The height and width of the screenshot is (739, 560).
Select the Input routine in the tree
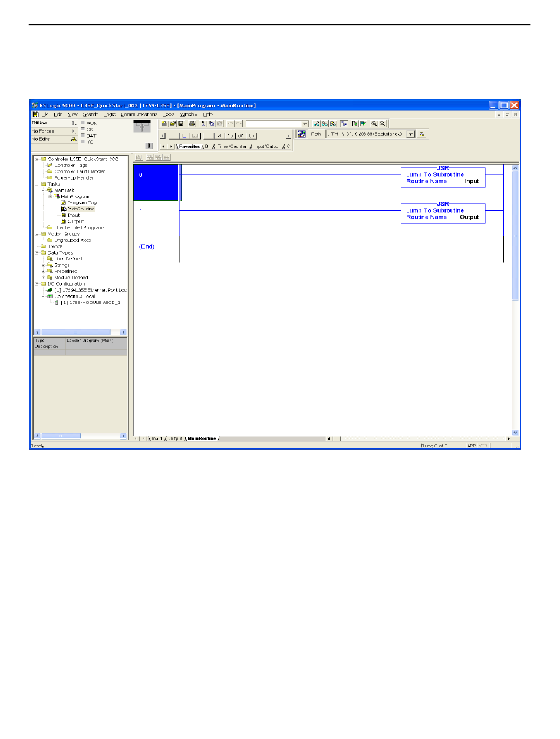[x=74, y=215]
